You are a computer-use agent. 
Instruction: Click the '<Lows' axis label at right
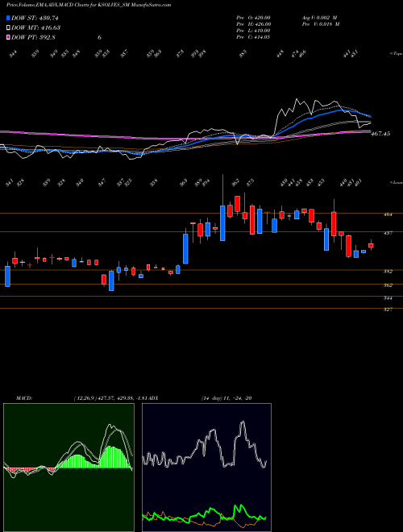(396, 182)
